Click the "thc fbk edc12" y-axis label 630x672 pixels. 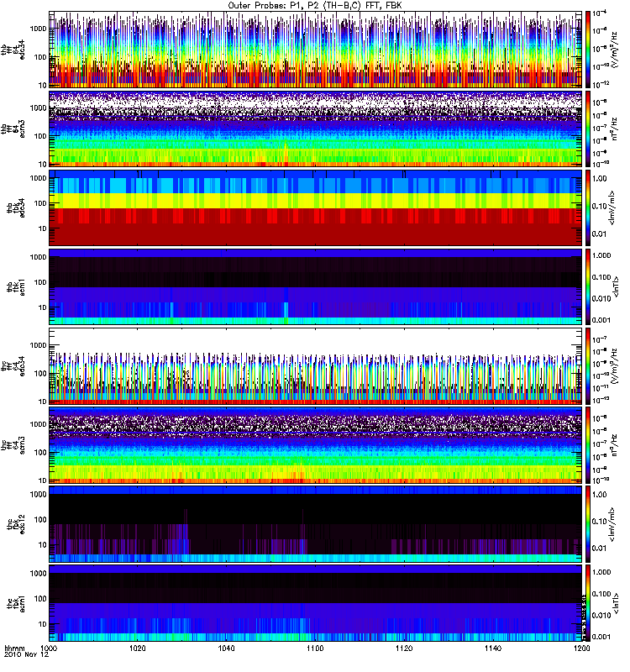click(16, 523)
